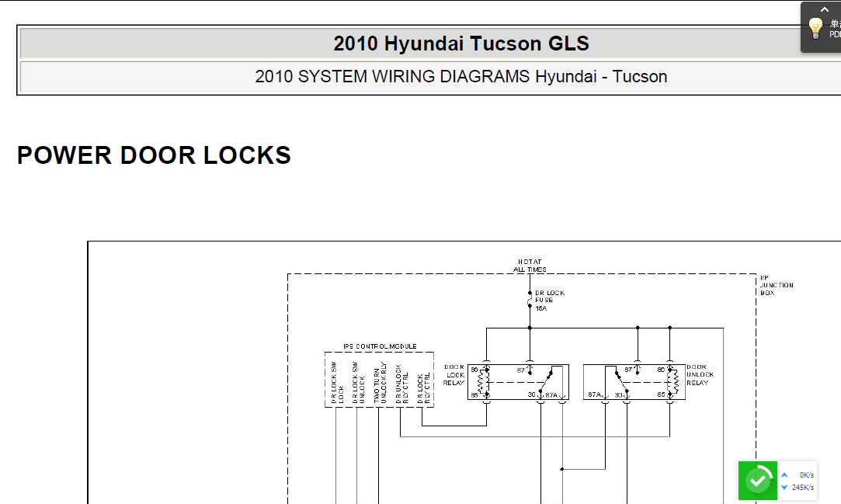Click the DR LOCK FUSE 15A label
The image size is (841, 504).
coord(550,301)
